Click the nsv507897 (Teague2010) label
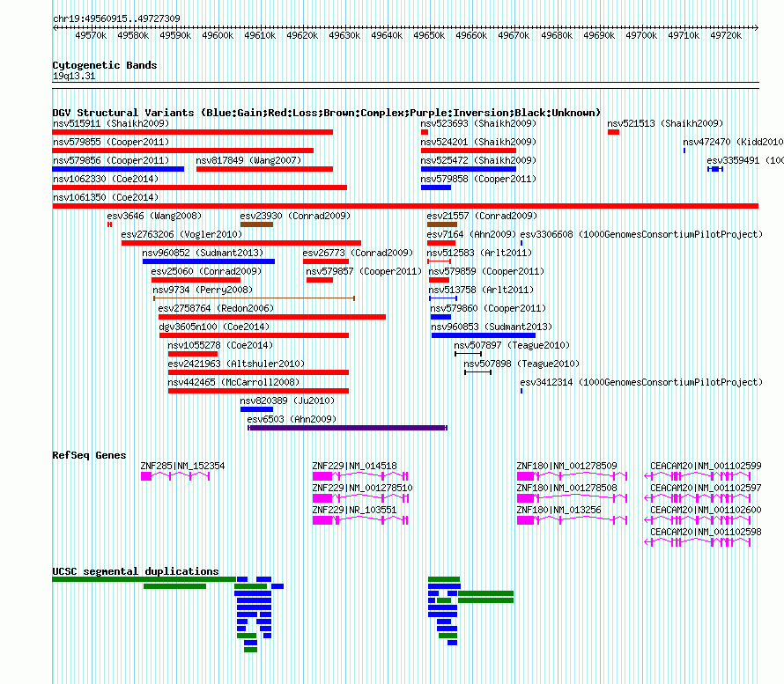The width and height of the screenshot is (784, 684). click(x=512, y=345)
